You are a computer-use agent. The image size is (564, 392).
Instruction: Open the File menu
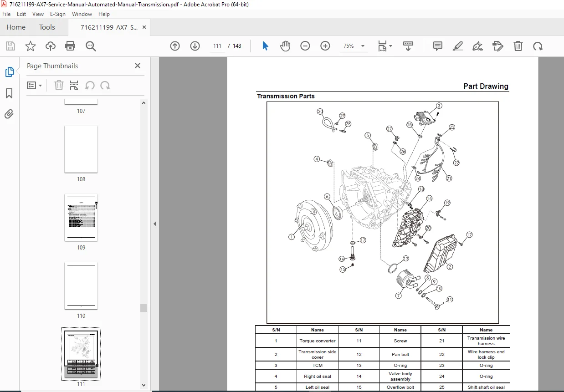(x=6, y=14)
